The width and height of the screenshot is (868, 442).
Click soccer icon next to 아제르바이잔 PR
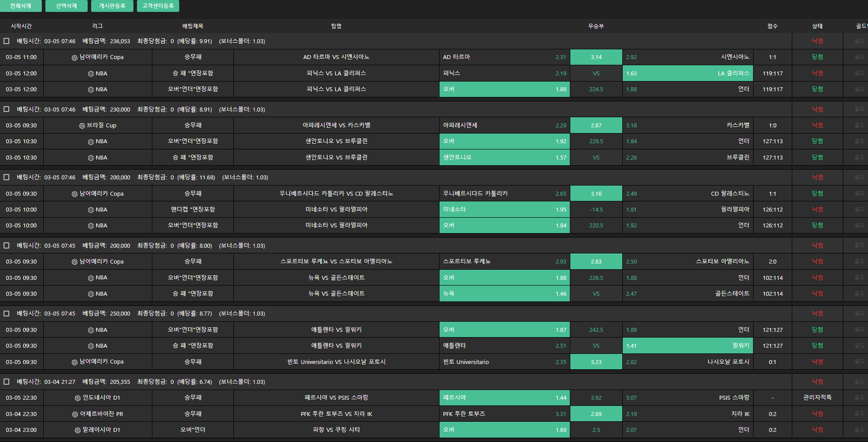click(75, 414)
